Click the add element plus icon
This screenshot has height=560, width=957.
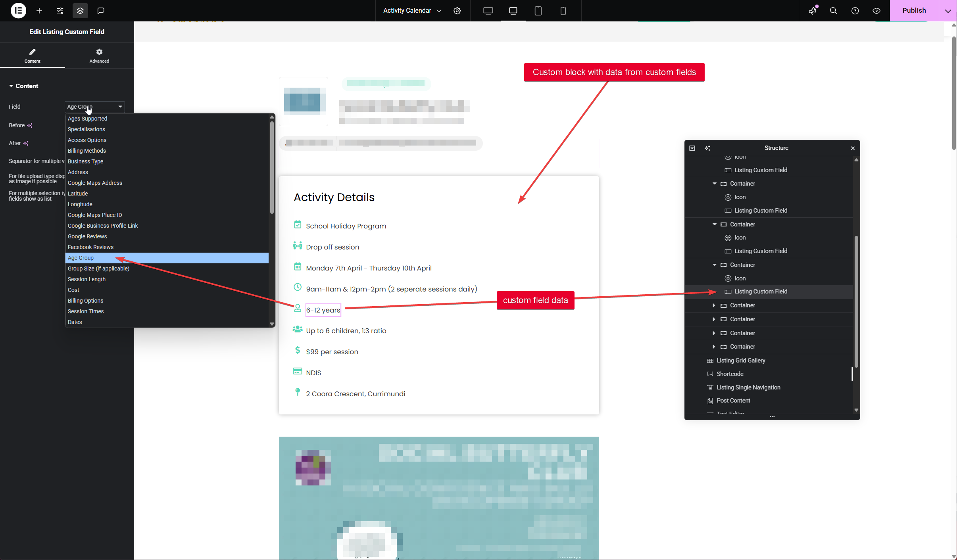(39, 11)
